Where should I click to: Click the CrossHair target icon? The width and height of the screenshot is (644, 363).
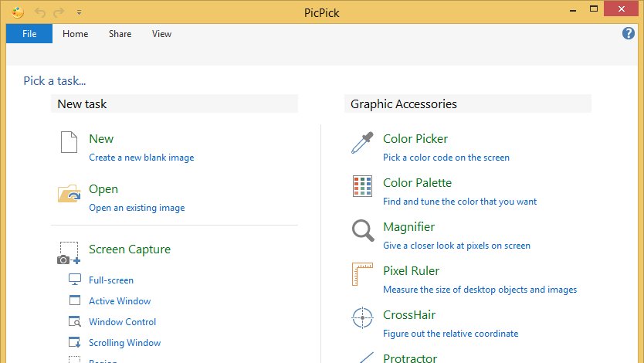(x=362, y=318)
